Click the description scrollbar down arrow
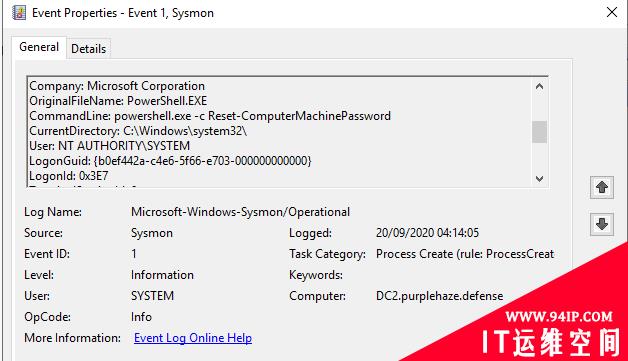The height and width of the screenshot is (361, 628). tap(539, 179)
